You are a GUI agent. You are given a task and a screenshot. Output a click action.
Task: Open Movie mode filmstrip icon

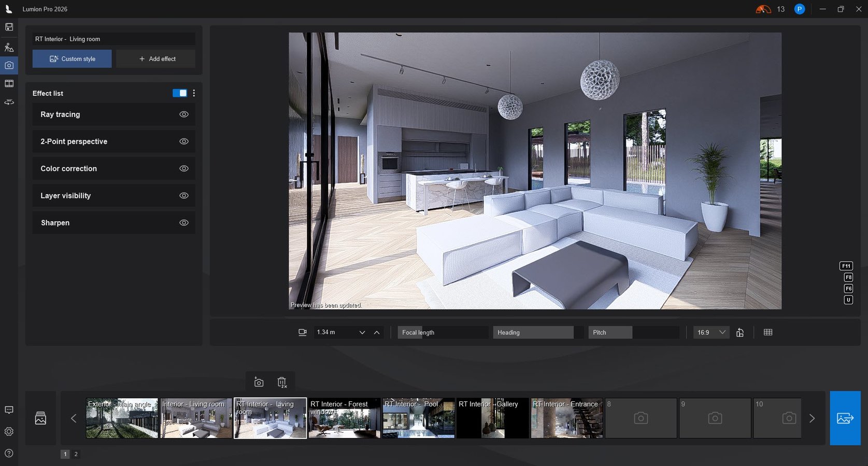[9, 83]
